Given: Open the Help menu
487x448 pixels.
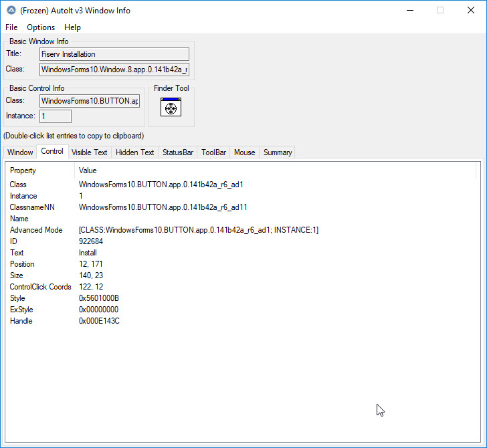Looking at the screenshot, I should (72, 27).
